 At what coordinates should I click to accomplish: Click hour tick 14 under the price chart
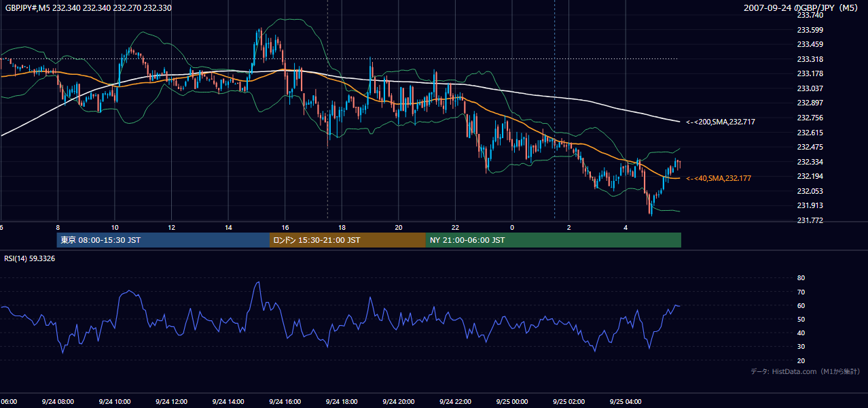[x=228, y=227]
